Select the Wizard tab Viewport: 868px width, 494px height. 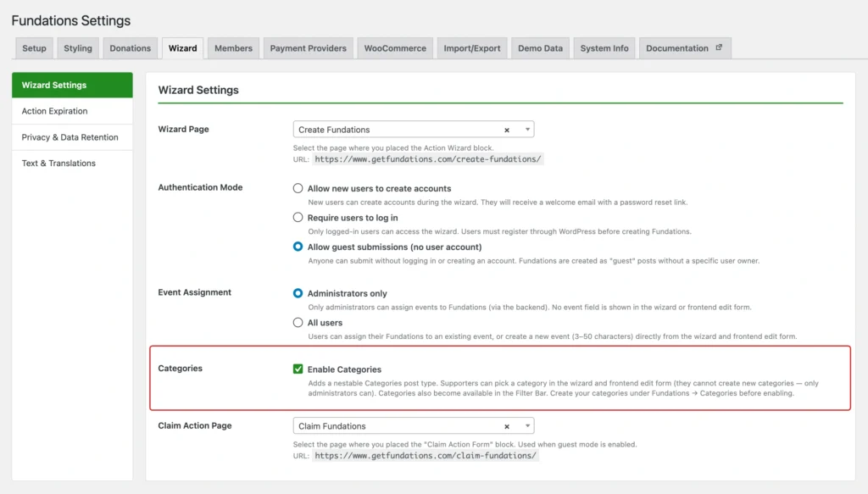coord(183,48)
